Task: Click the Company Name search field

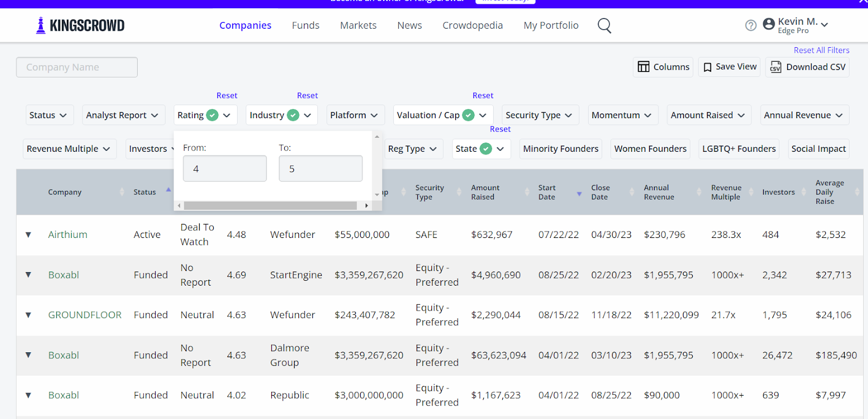Action: point(77,67)
